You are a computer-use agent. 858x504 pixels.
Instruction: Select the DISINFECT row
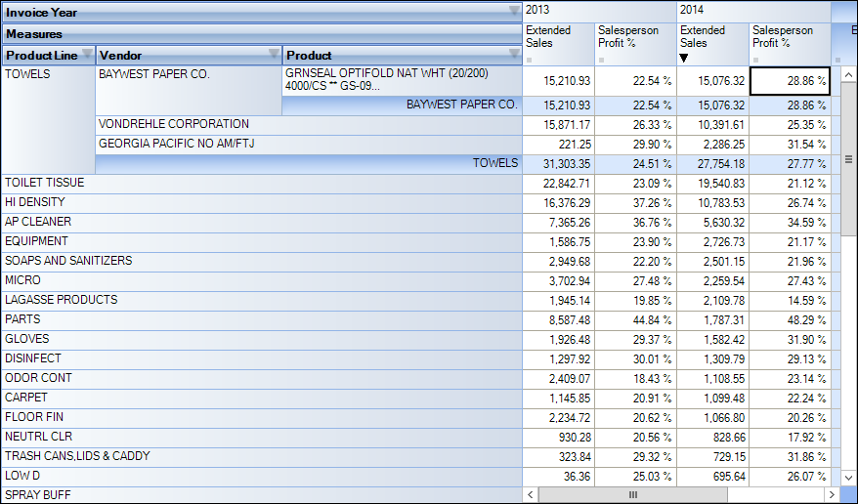(262, 359)
